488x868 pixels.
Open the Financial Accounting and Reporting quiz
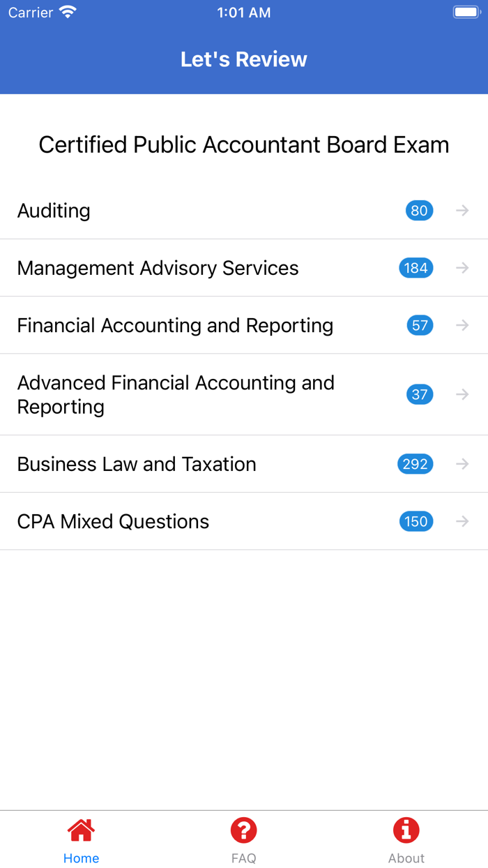[x=176, y=325]
